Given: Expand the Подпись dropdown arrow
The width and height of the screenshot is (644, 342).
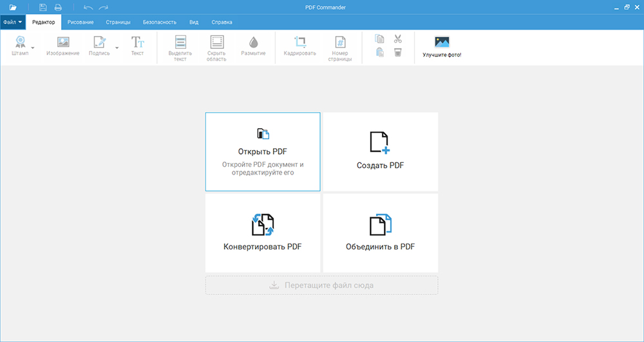Looking at the screenshot, I should pyautogui.click(x=117, y=48).
